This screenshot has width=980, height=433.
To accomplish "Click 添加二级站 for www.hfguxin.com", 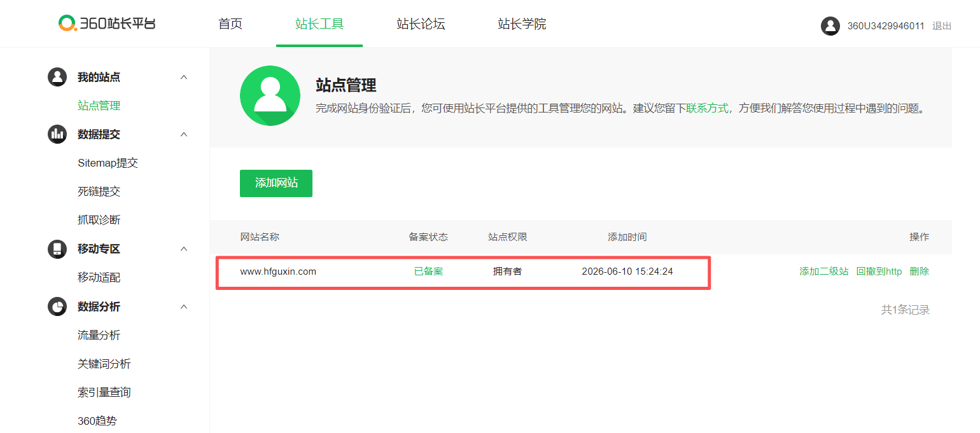I will 824,271.
